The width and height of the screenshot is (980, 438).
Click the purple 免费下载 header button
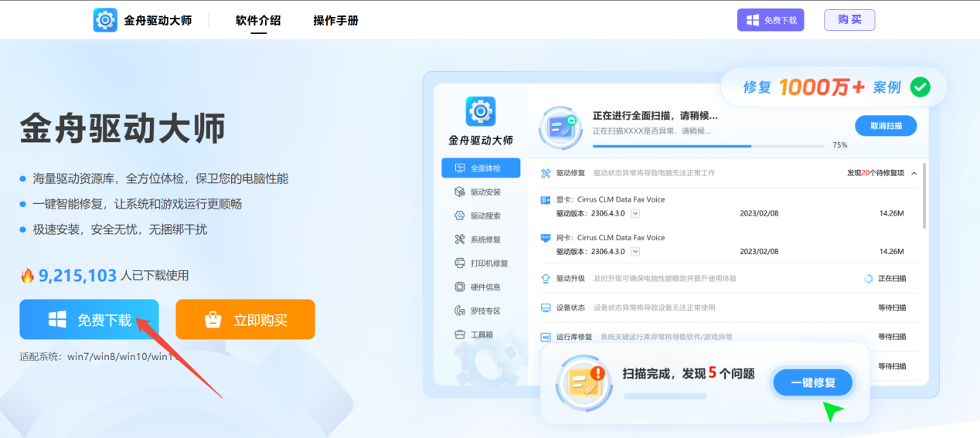(x=771, y=20)
